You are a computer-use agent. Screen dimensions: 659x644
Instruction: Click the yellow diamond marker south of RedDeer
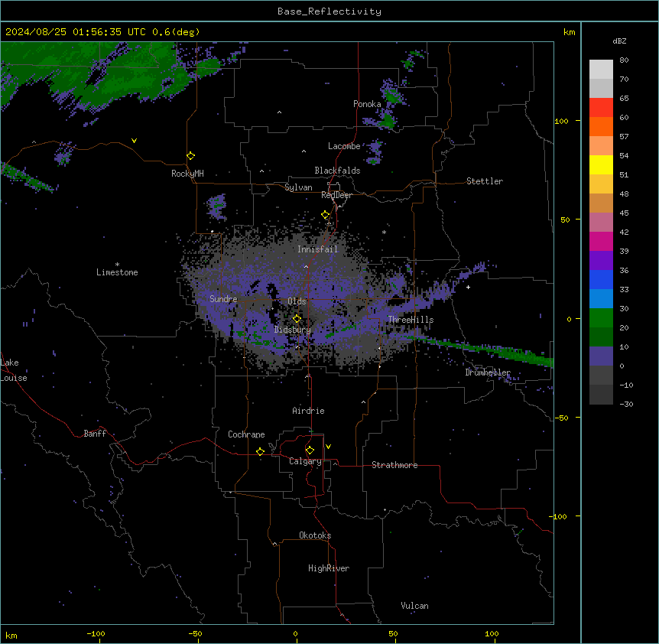click(x=326, y=215)
